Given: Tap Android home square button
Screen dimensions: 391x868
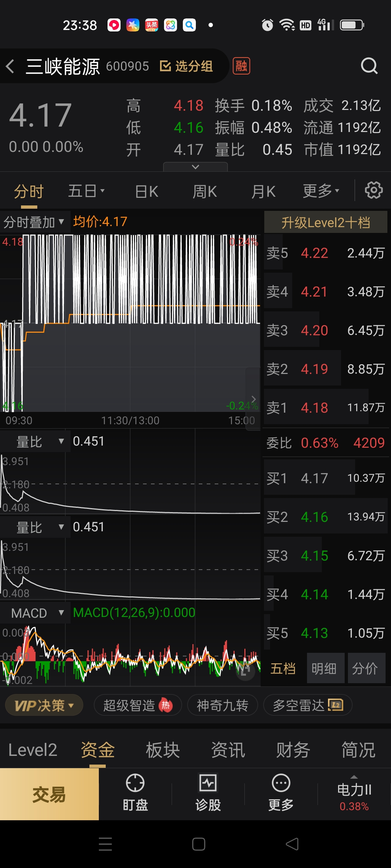Looking at the screenshot, I should pos(198,844).
